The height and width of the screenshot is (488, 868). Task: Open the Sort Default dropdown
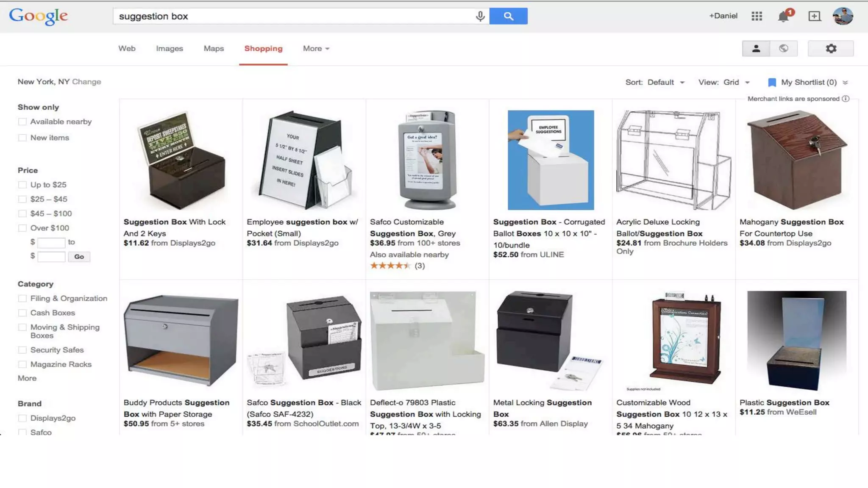point(655,82)
